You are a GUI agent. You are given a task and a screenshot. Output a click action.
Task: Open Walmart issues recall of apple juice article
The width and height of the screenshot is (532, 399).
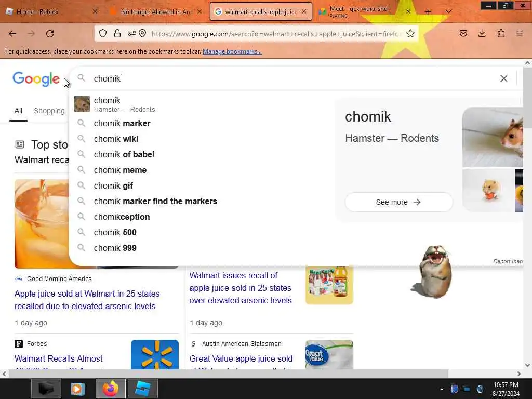(x=241, y=288)
